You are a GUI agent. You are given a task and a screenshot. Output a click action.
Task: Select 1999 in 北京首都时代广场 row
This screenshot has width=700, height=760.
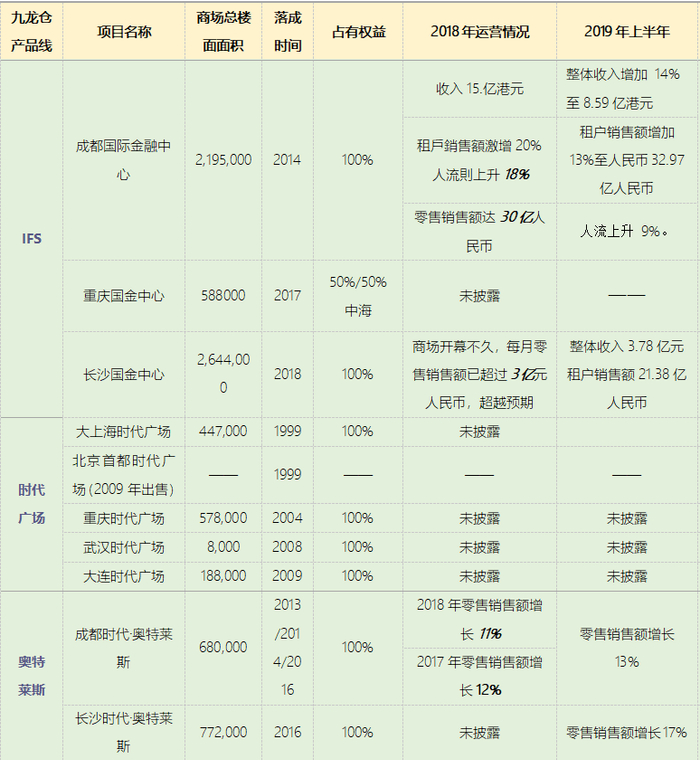pyautogui.click(x=287, y=475)
